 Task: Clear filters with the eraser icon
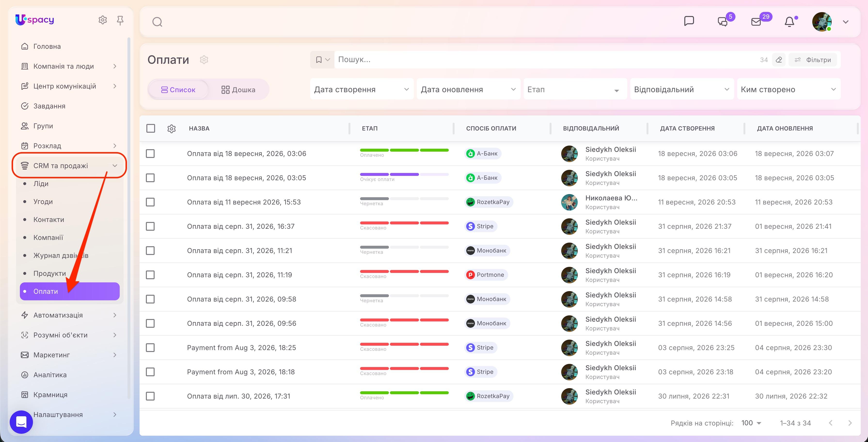click(779, 60)
